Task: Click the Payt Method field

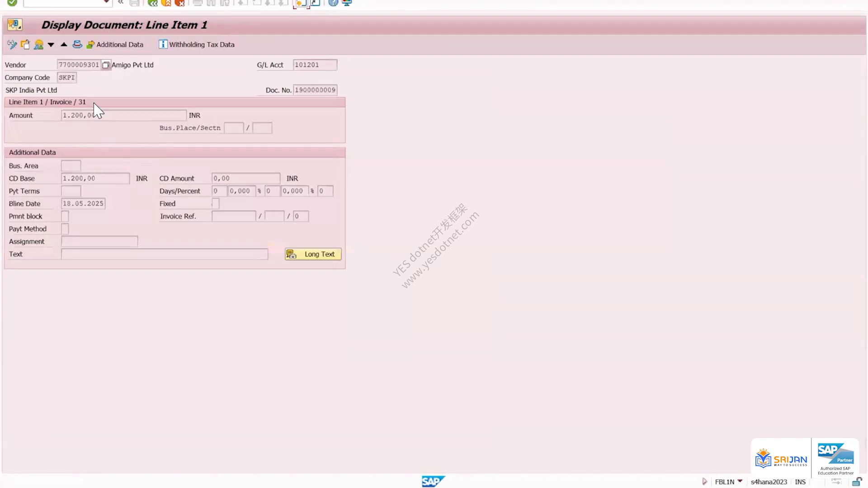Action: [x=65, y=229]
